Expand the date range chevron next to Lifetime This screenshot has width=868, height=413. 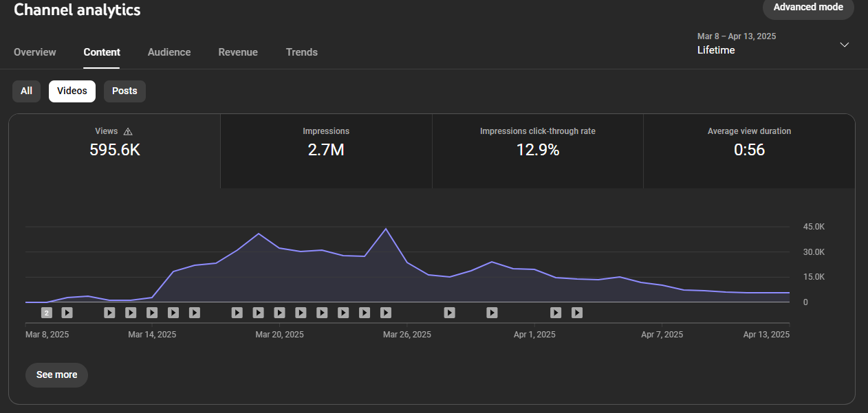(845, 45)
